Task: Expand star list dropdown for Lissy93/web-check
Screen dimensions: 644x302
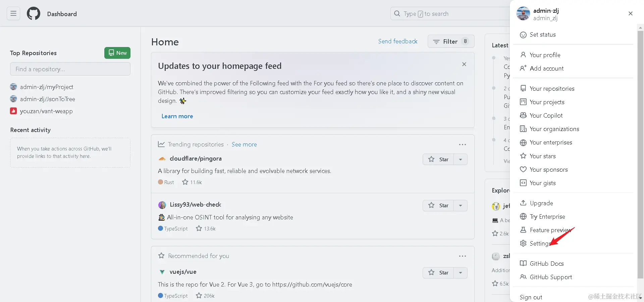Action: (x=461, y=206)
